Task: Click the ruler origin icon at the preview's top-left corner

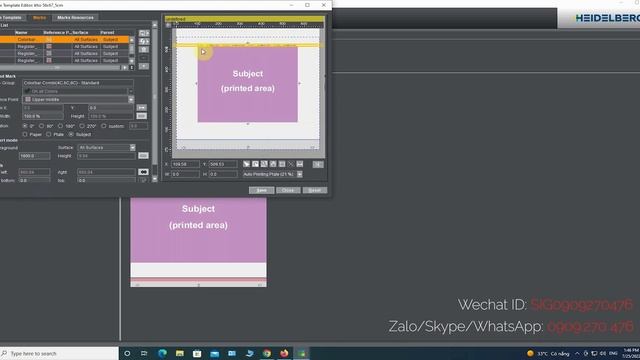Action: click(169, 25)
